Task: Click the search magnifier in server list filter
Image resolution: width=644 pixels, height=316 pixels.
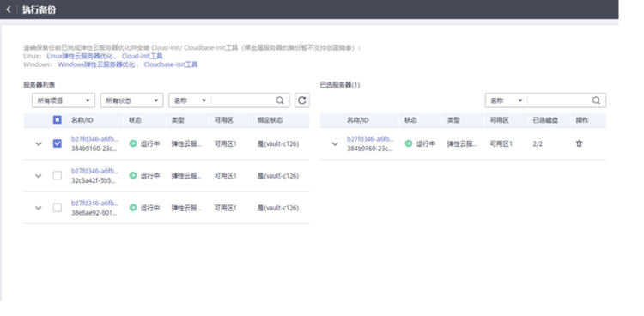Action: (x=280, y=100)
